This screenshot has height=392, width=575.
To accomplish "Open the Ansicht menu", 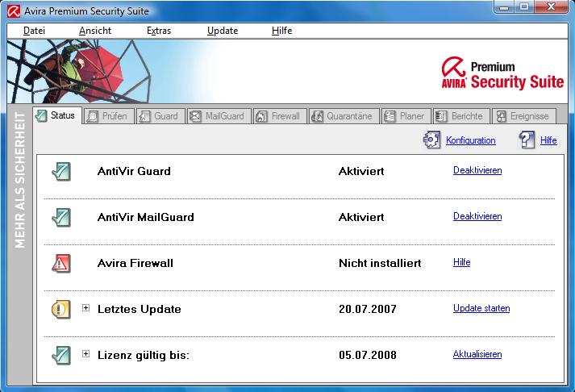I will 95,31.
